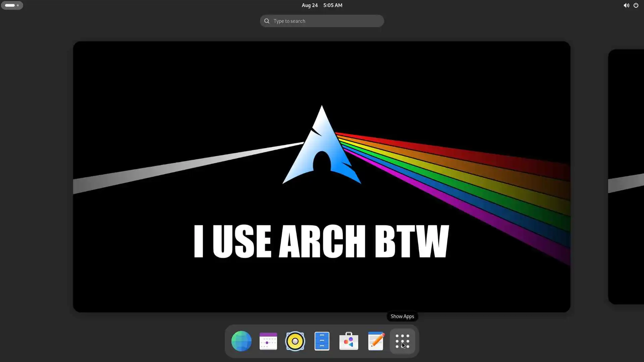644x362 pixels.
Task: Open the GNOME Web browser from dock
Action: coord(241,341)
